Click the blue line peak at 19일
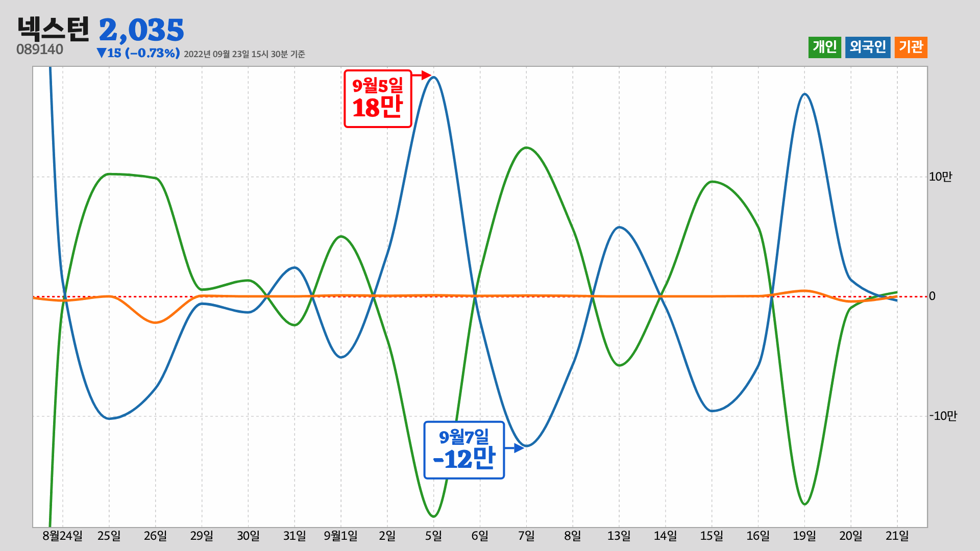The height and width of the screenshot is (551, 980). [x=805, y=94]
